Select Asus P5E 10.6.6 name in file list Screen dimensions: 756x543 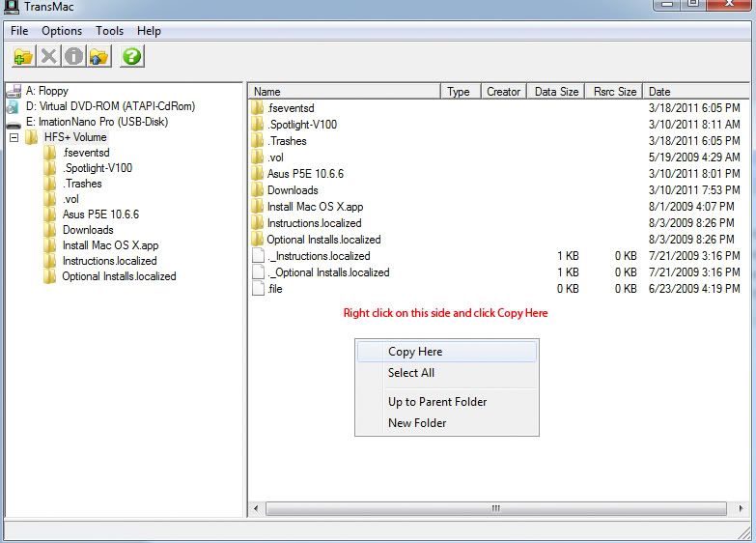coord(306,174)
